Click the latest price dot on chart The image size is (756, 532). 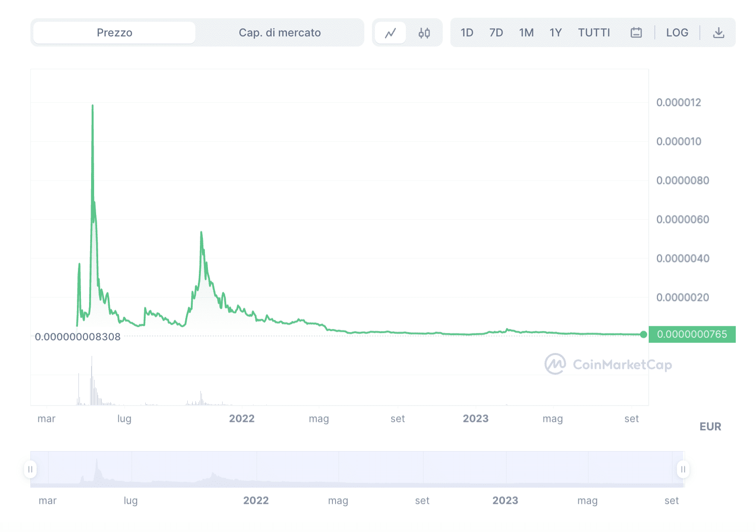pyautogui.click(x=643, y=334)
